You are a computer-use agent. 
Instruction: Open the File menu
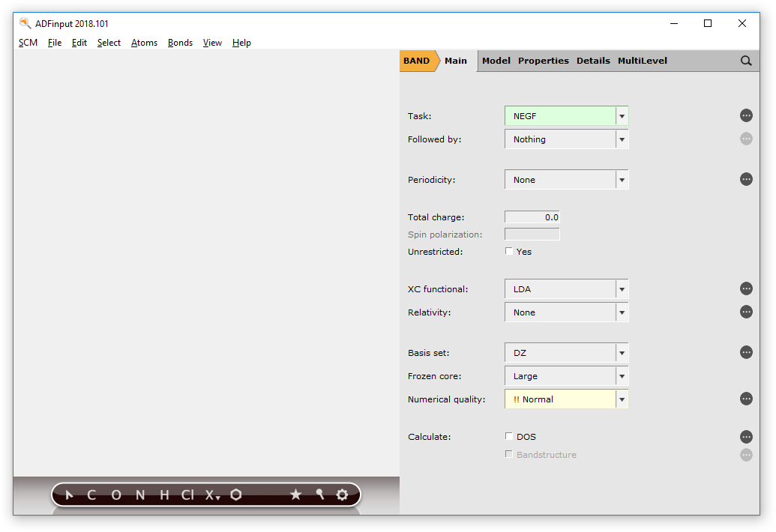point(55,43)
